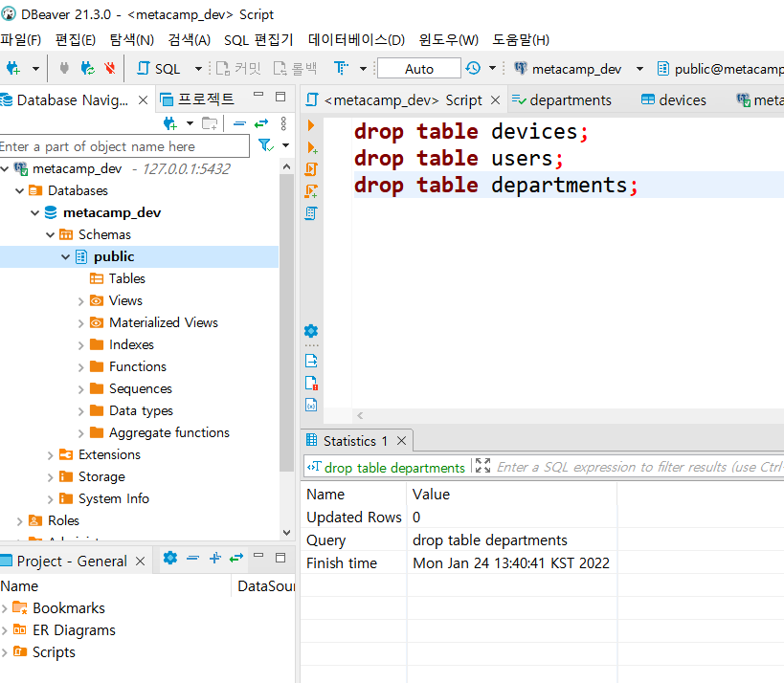The height and width of the screenshot is (683, 784).
Task: Click the Rollback (롤백) button
Action: pyautogui.click(x=295, y=69)
